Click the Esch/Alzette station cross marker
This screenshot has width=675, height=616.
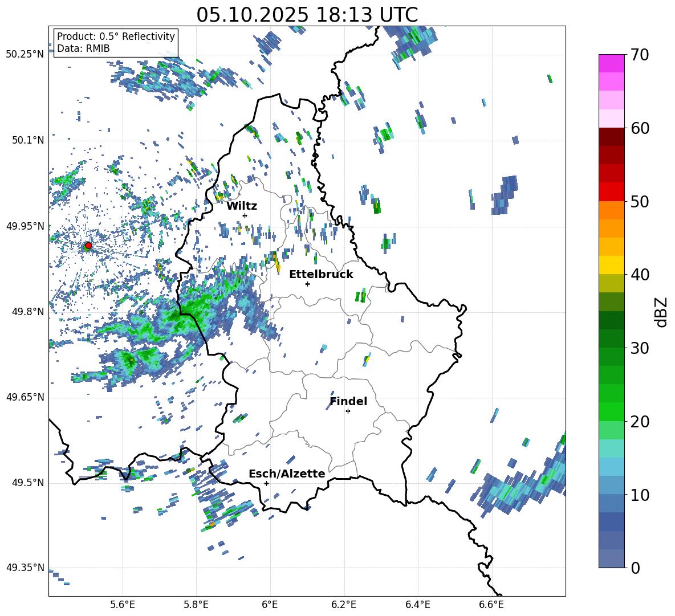266,483
